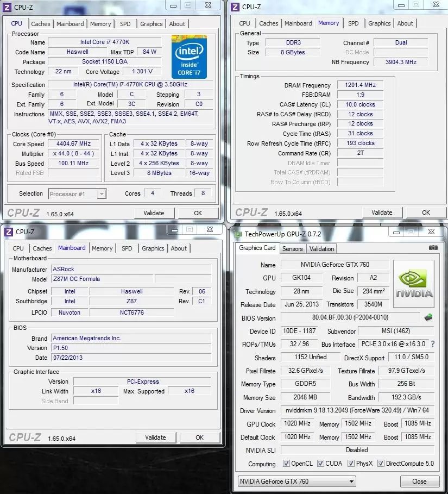Toggle the OpenCL checkbox
Viewport: 448px width, 494px height.
click(286, 464)
